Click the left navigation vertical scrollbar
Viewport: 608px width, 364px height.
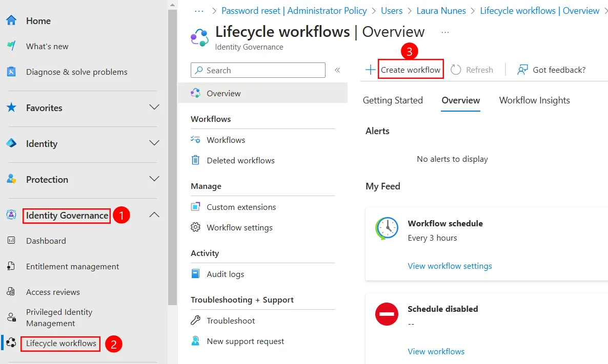173,157
